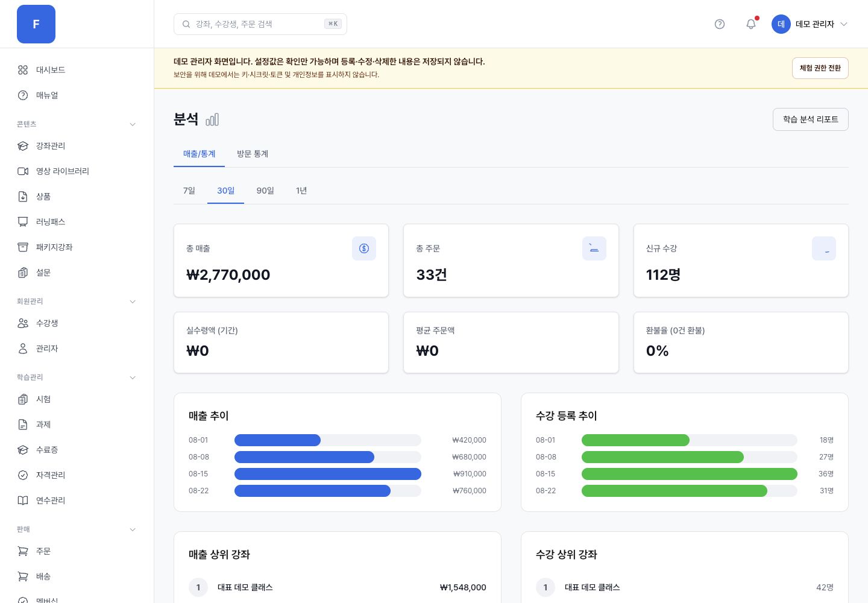The width and height of the screenshot is (868, 603).
Task: Select the 90일 period tab
Action: click(x=265, y=191)
